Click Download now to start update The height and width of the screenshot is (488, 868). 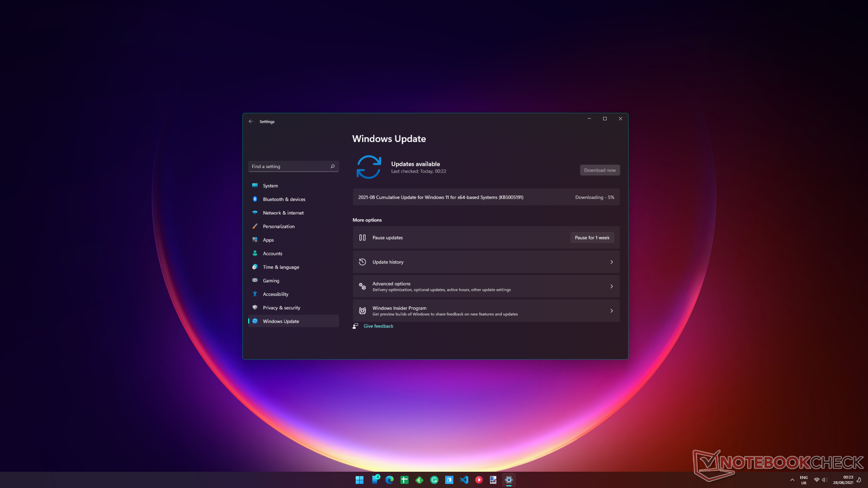[600, 170]
